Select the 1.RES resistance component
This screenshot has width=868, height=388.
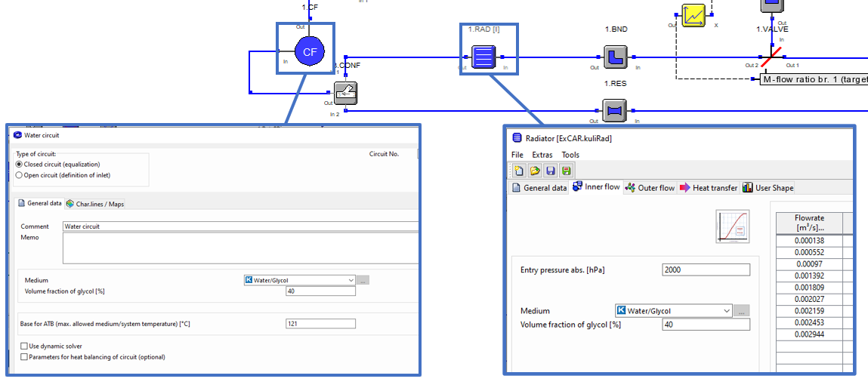(616, 110)
